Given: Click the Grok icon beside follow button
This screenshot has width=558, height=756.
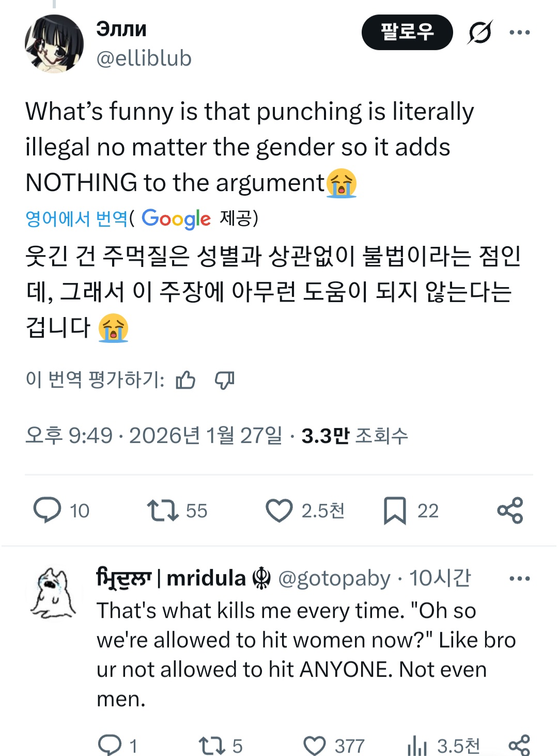Looking at the screenshot, I should [x=480, y=33].
